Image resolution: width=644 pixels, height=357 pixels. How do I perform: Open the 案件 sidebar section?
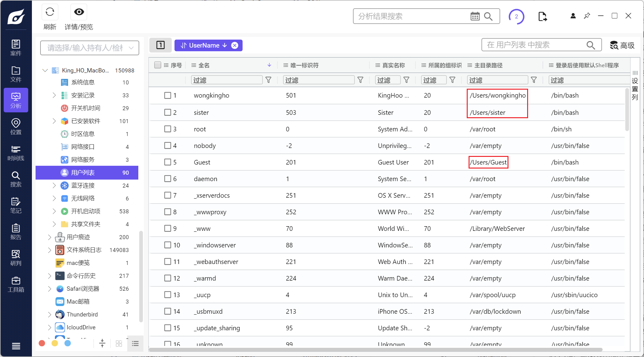pyautogui.click(x=16, y=48)
